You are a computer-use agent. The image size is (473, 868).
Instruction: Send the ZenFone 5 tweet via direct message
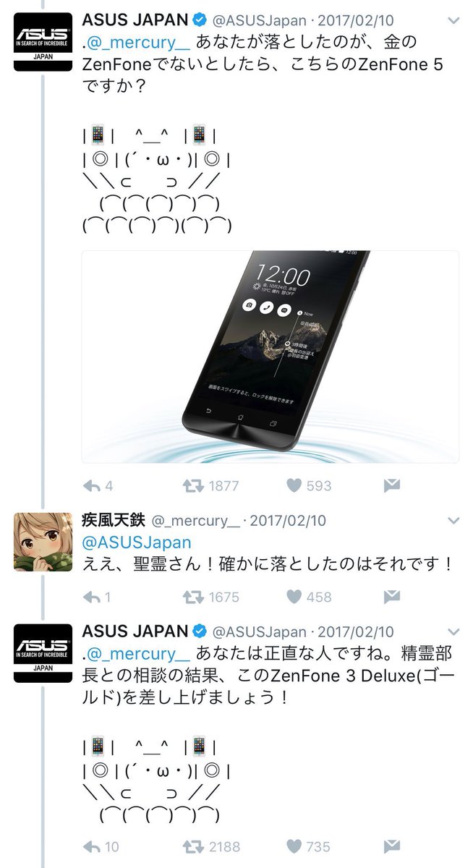pos(391,485)
